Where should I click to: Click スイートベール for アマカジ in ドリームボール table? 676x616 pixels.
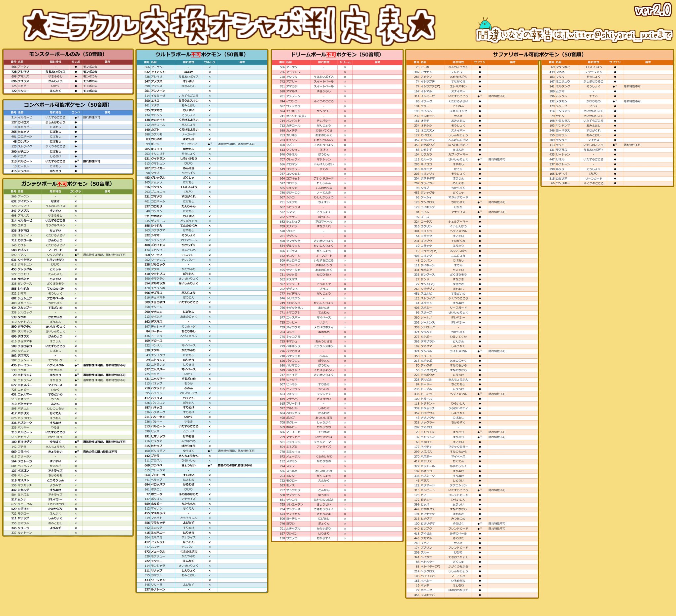(323, 87)
